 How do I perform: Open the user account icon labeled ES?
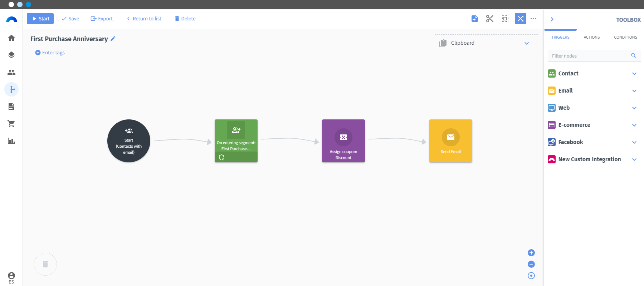click(x=11, y=277)
